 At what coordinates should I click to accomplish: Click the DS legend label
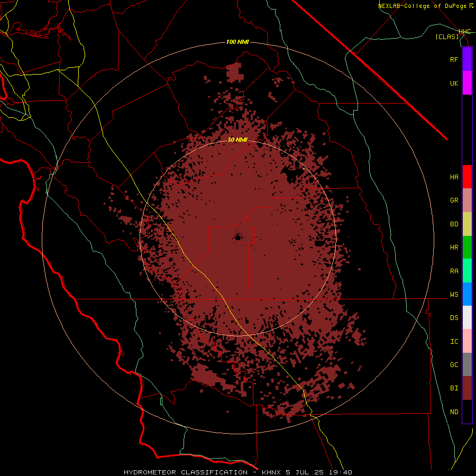(x=454, y=318)
